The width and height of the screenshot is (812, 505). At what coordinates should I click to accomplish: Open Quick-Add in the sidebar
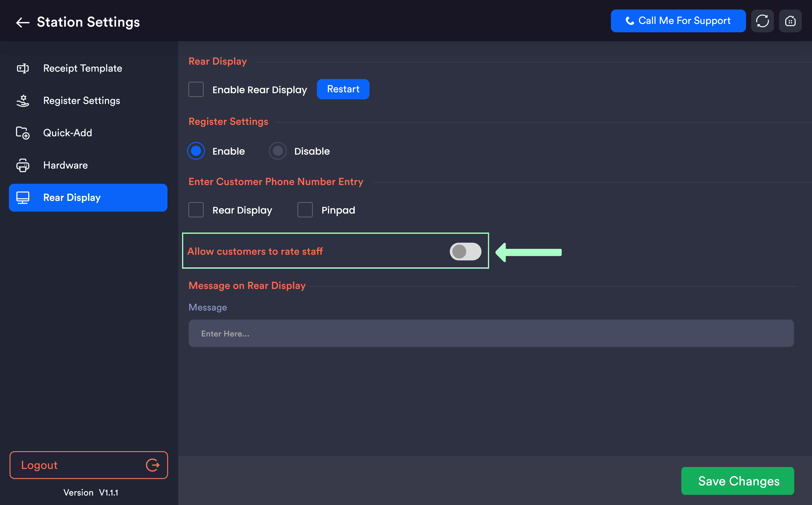(67, 133)
